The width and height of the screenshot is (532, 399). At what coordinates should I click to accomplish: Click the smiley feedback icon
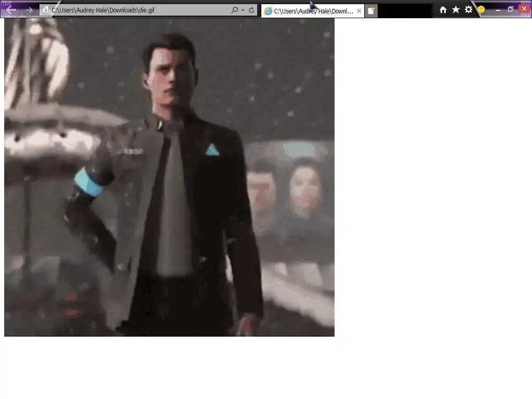click(481, 10)
